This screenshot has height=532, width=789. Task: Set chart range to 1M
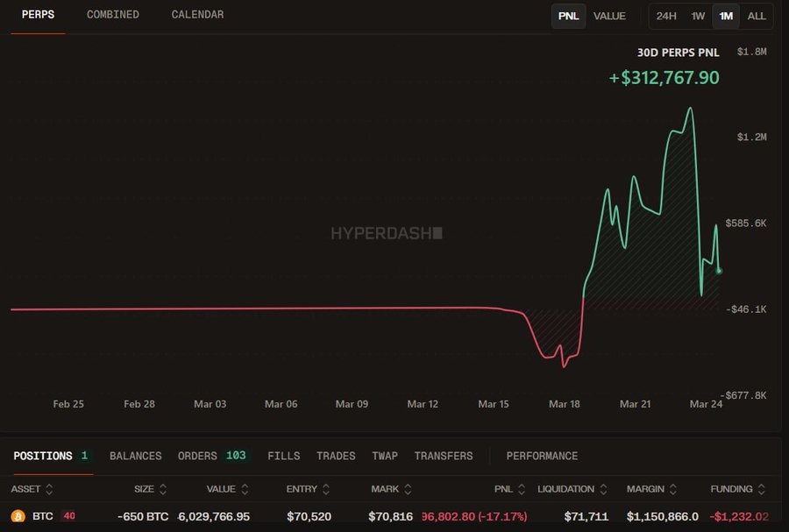[x=726, y=16]
